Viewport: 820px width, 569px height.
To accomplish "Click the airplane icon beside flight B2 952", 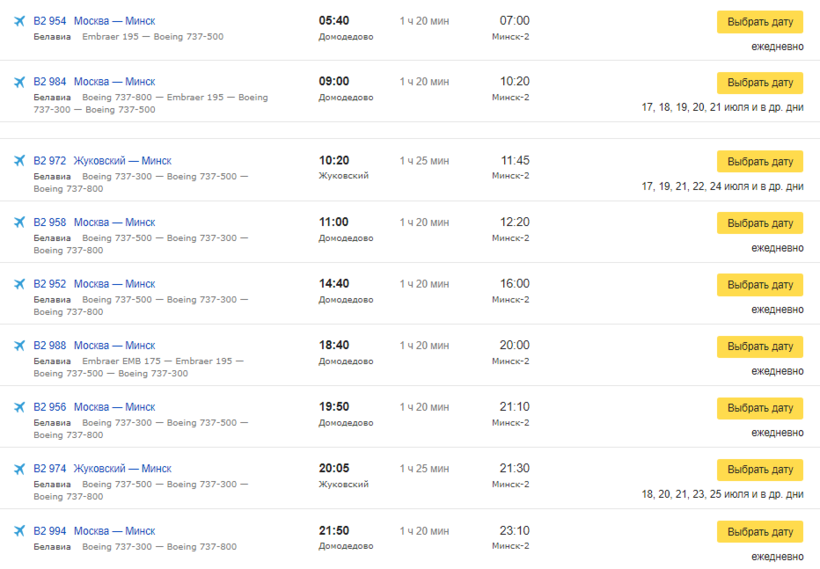I will click(x=19, y=284).
